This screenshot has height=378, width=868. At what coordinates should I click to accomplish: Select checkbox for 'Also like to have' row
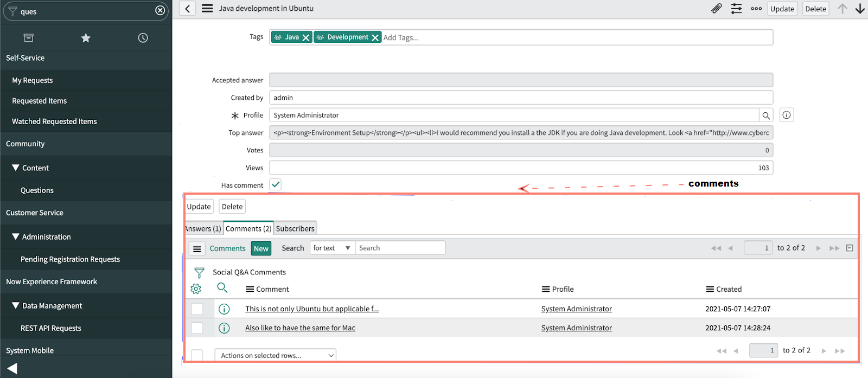(x=197, y=328)
